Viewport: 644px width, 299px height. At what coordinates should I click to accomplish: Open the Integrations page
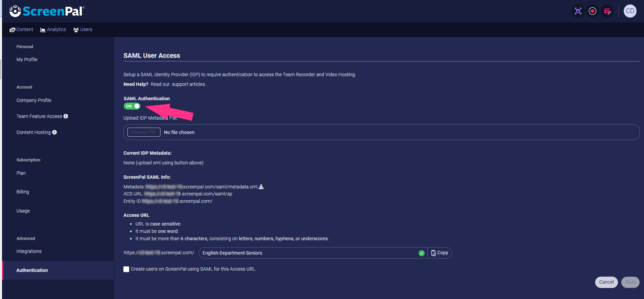(x=29, y=251)
